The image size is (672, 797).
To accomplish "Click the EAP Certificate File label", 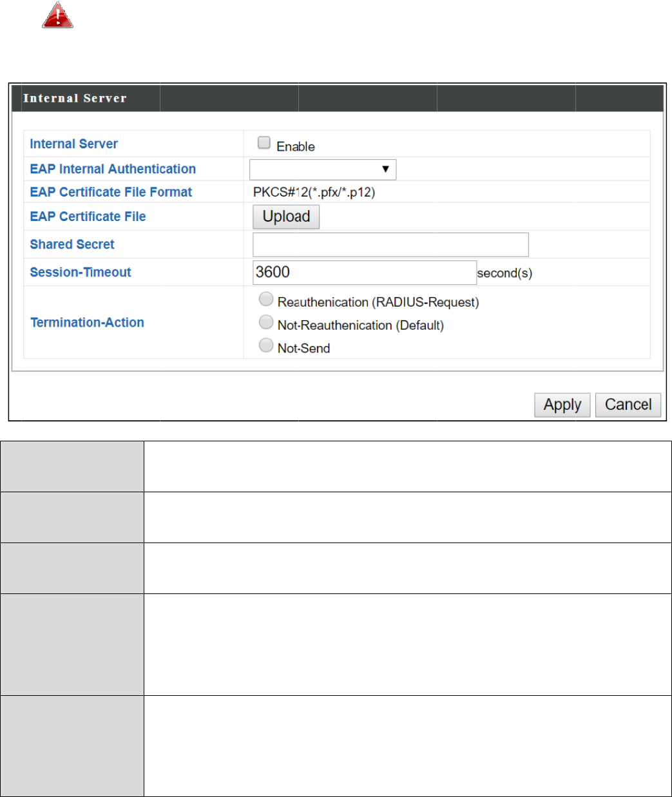I will (88, 216).
